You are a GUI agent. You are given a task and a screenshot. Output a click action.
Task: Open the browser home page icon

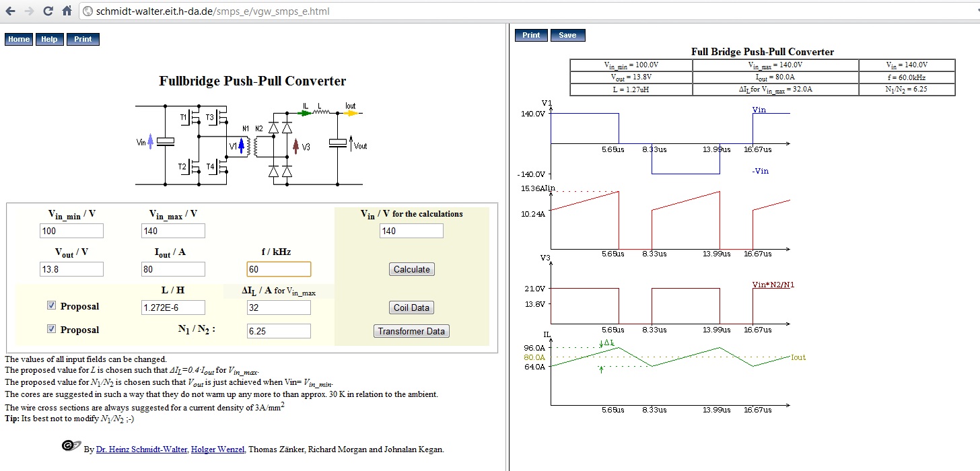[x=67, y=11]
